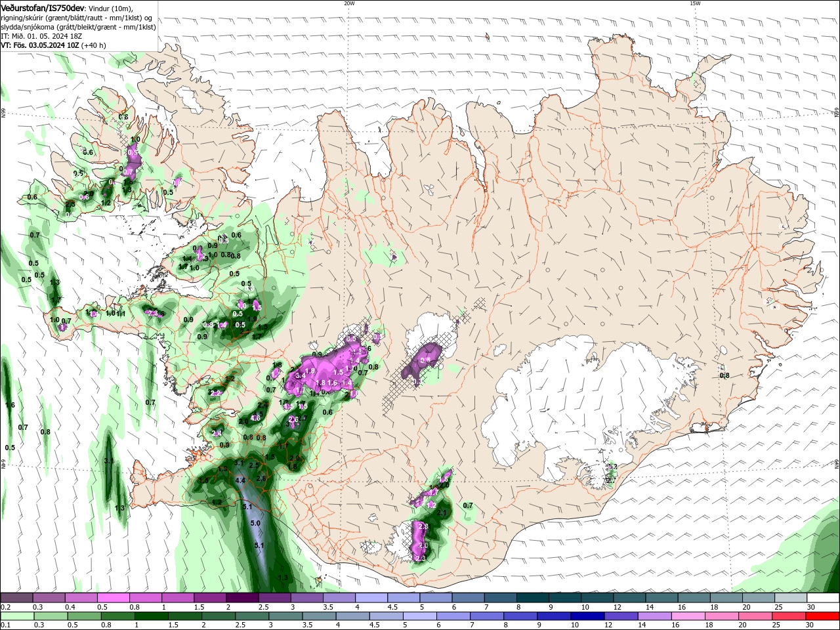Select upper legend swatch between 12 and 14
The height and width of the screenshot is (630, 840).
coord(629,598)
